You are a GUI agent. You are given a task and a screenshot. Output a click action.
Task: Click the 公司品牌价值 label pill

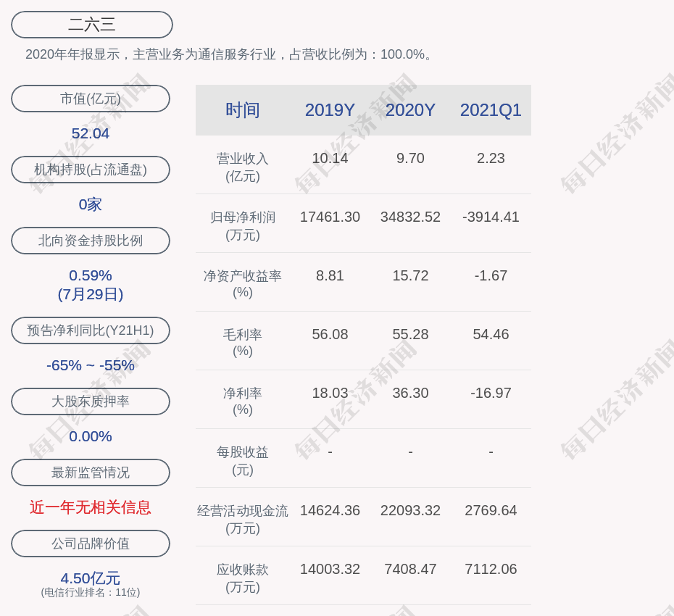(x=91, y=543)
